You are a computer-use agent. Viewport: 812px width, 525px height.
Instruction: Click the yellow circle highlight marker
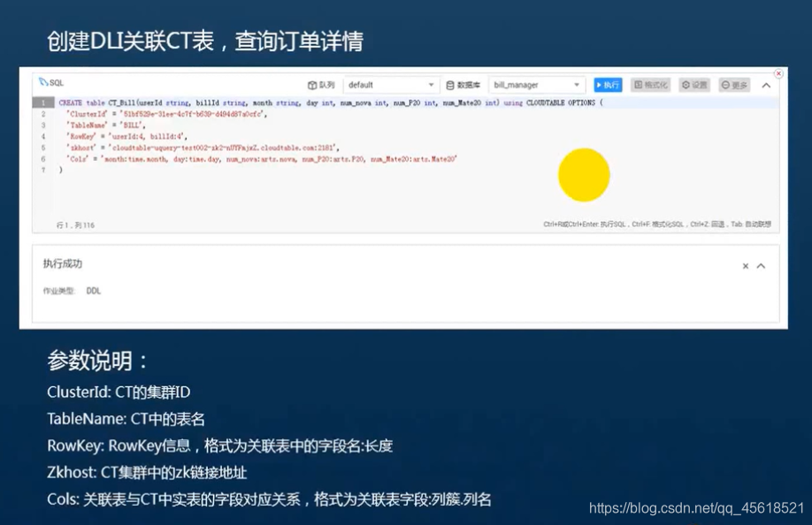pyautogui.click(x=584, y=174)
